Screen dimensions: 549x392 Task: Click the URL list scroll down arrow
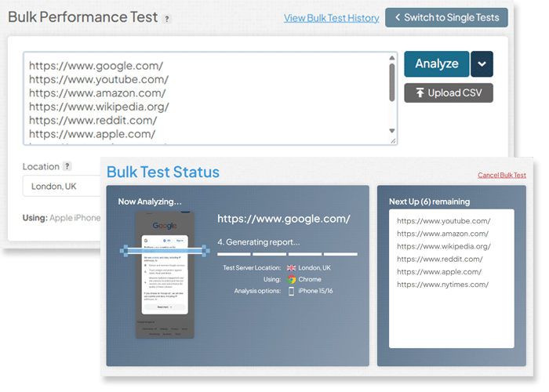tap(392, 131)
